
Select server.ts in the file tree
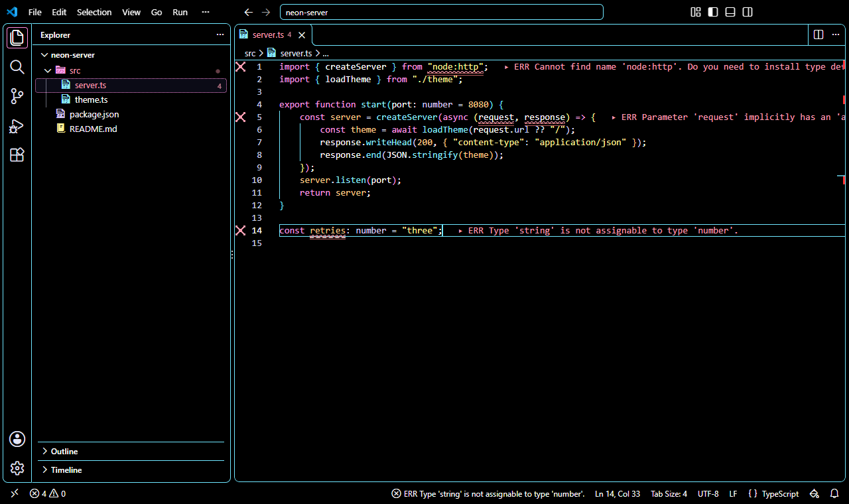pos(131,86)
